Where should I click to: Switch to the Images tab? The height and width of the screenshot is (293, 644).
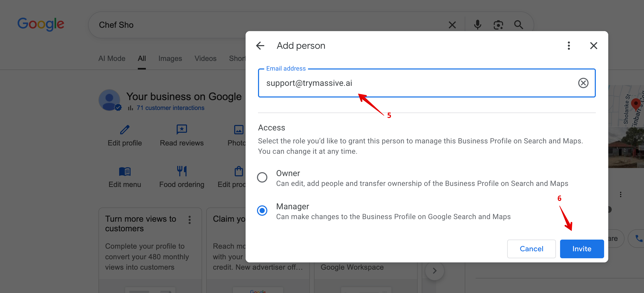coord(170,59)
